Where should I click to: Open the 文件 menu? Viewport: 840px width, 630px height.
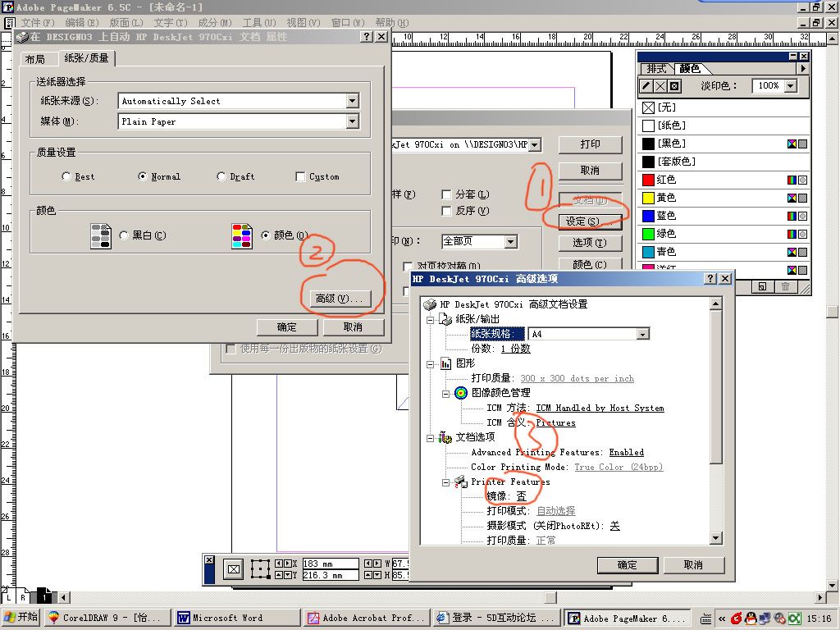(38, 22)
